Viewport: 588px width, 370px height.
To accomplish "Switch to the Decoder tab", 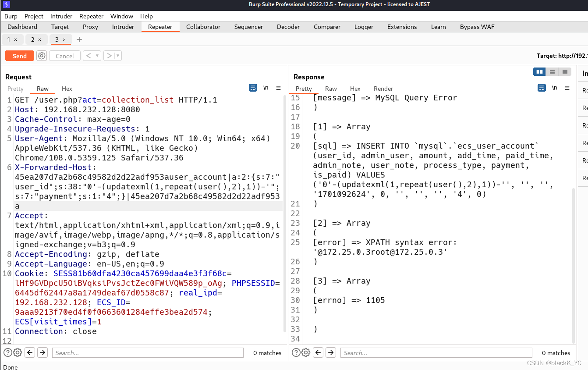I will (288, 27).
